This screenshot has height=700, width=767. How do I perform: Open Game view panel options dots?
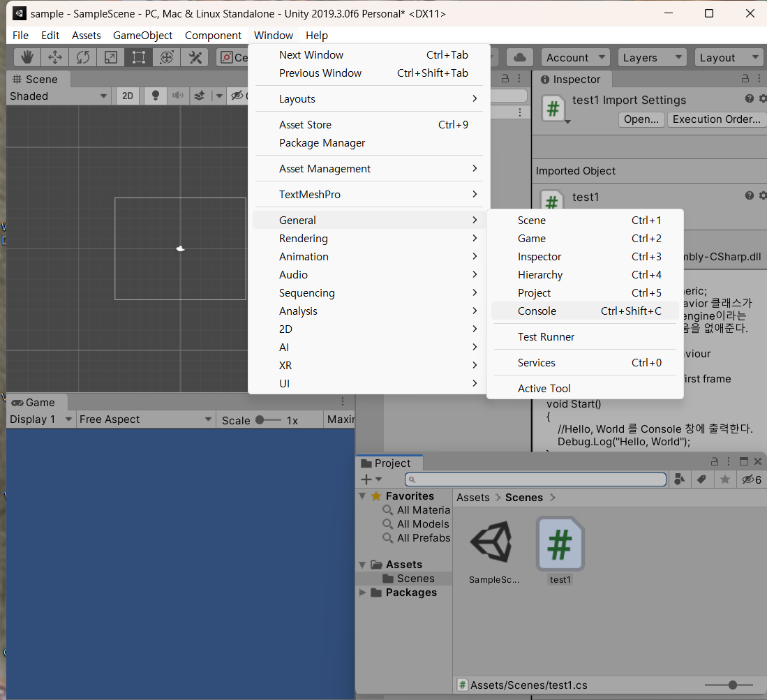pyautogui.click(x=343, y=401)
